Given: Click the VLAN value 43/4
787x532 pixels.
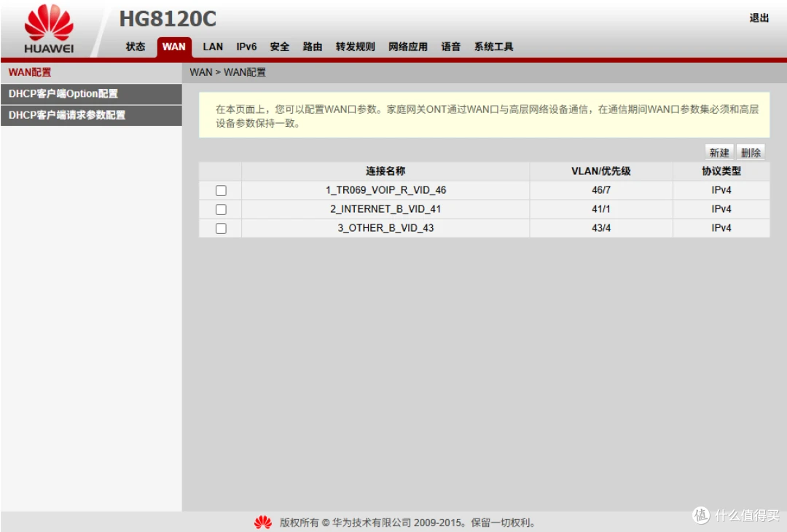Looking at the screenshot, I should 600,228.
